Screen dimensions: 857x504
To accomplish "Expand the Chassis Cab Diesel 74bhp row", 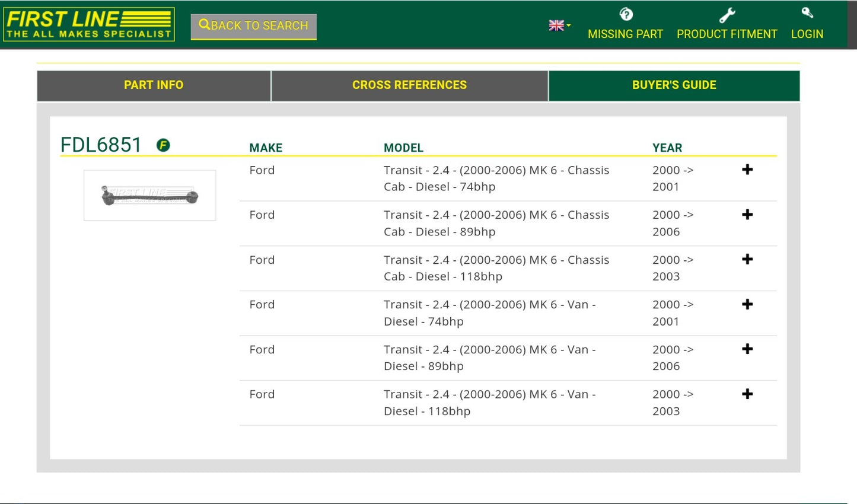I will 747,170.
